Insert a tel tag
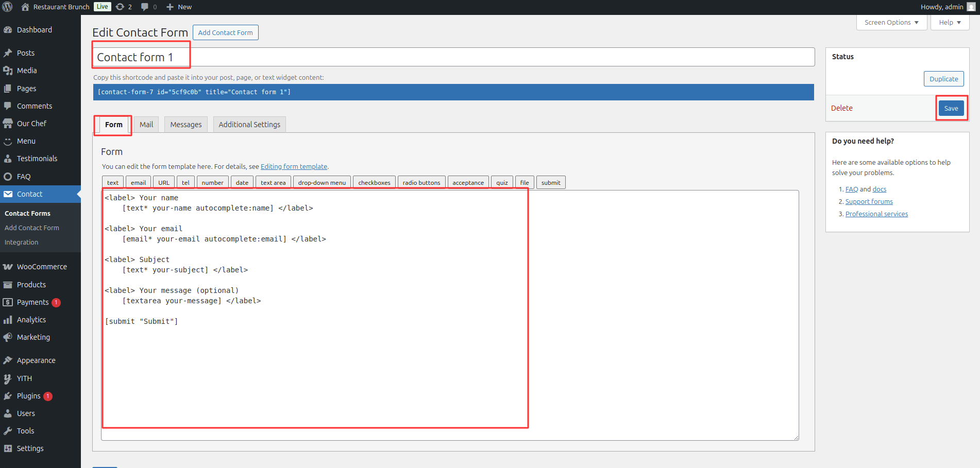Viewport: 980px width, 468px height. coord(185,182)
